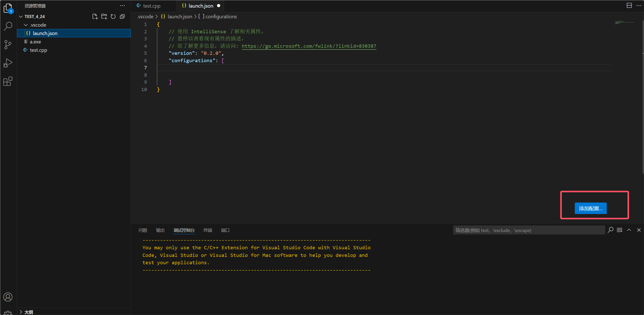Click the New File icon in explorer
Image resolution: width=644 pixels, height=315 pixels.
(95, 16)
